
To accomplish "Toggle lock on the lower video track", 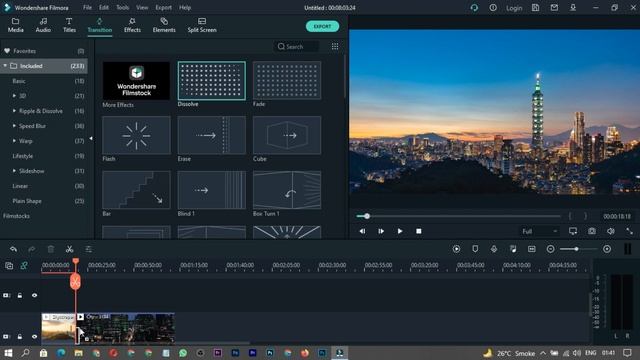I will pos(20,337).
